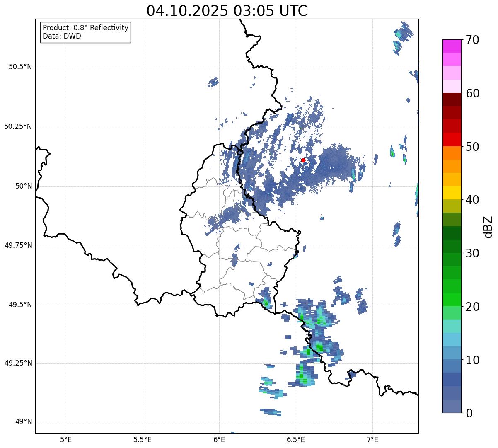Viewport: 498px width, 448px height.
Task: Click the colorbar tick label 50
Action: (x=473, y=147)
